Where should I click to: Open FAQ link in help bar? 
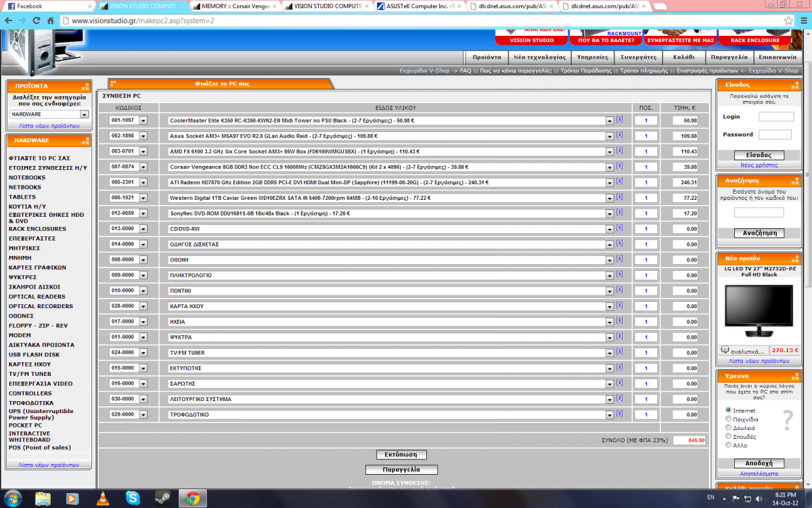click(466, 70)
